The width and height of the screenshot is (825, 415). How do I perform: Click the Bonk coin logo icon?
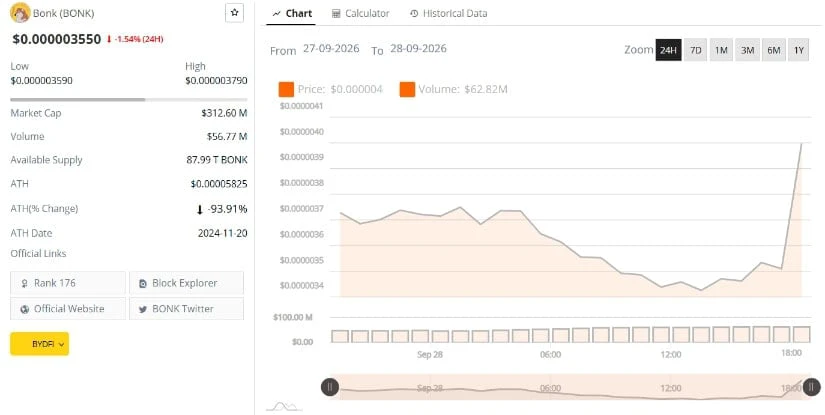[x=20, y=13]
